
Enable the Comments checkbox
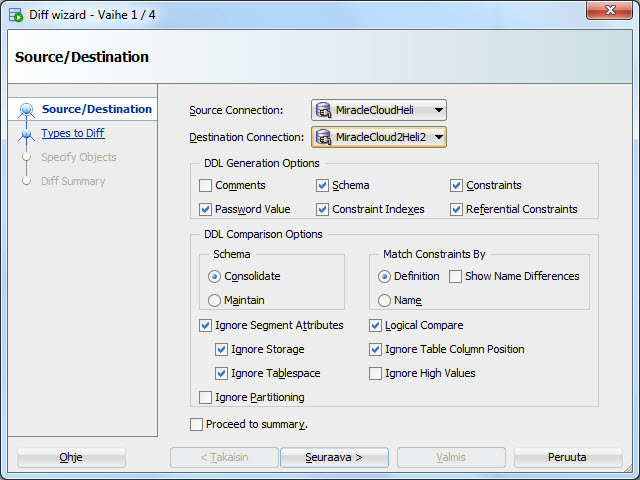[x=205, y=185]
